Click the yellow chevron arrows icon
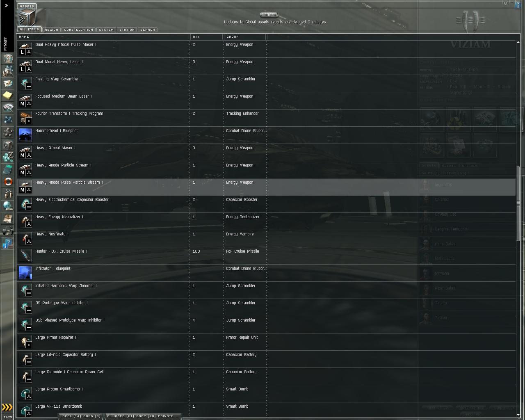Screen dimensions: 525x420 [7, 407]
